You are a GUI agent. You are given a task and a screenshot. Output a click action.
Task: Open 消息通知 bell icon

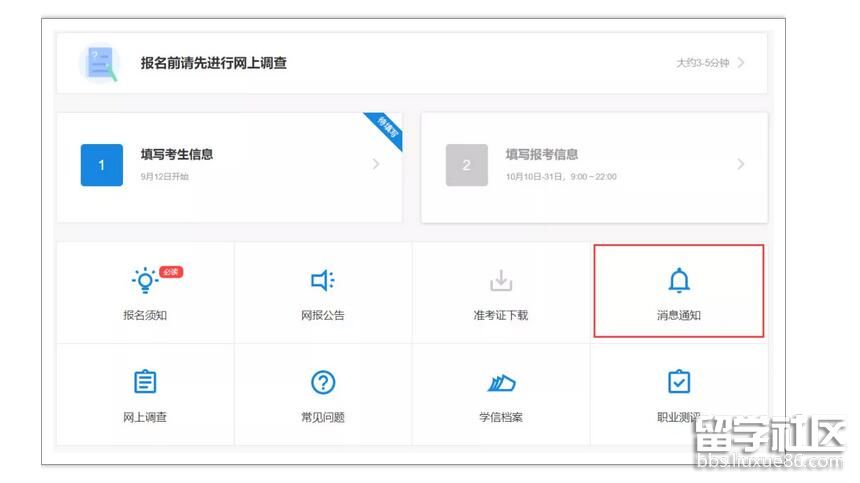679,281
